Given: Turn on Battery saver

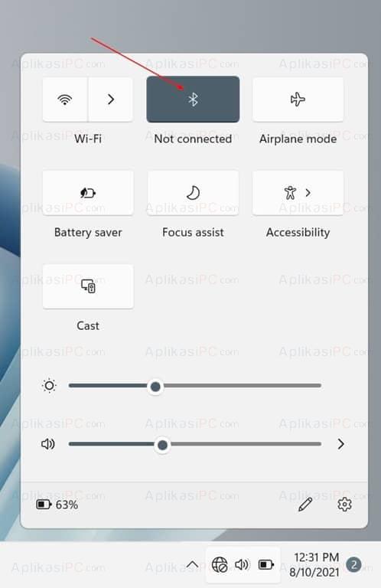Looking at the screenshot, I should click(x=88, y=193).
